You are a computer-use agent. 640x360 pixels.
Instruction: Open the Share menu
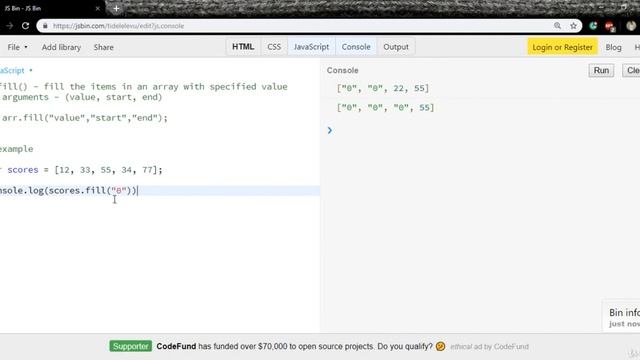[x=104, y=47]
